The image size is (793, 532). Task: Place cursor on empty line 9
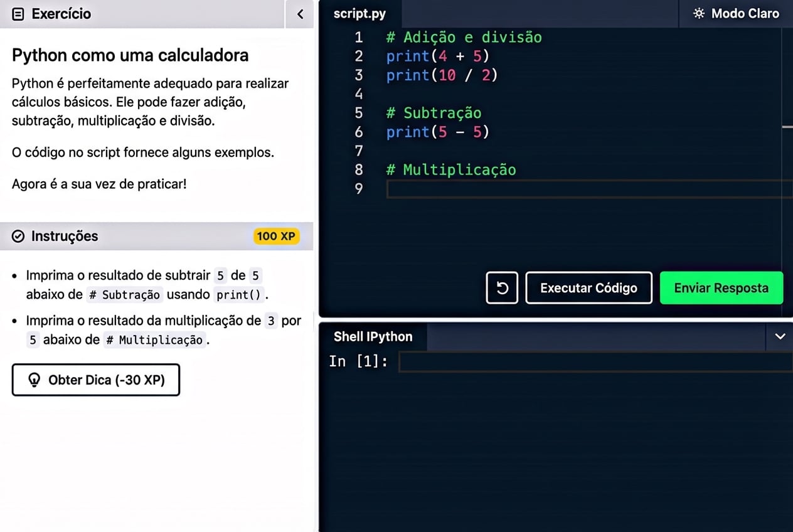[x=590, y=189]
